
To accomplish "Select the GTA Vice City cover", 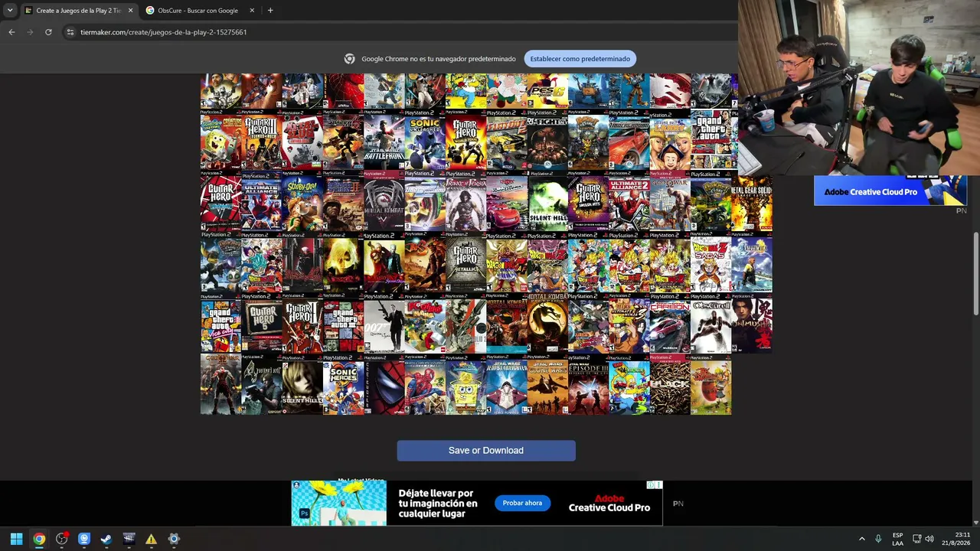I will [x=221, y=324].
